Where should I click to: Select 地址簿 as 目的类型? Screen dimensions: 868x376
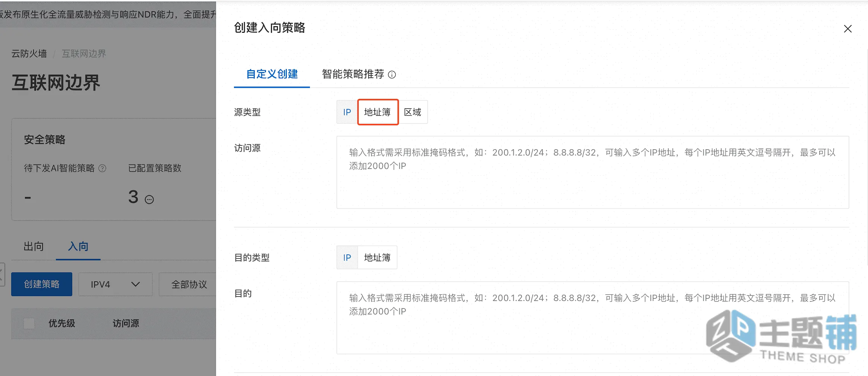click(x=377, y=257)
